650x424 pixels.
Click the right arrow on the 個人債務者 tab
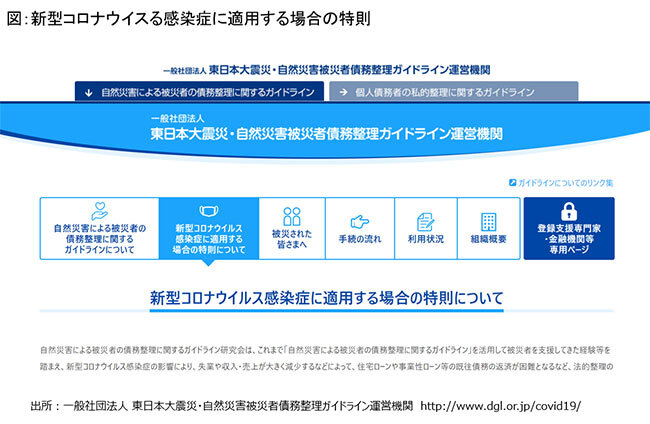click(341, 91)
